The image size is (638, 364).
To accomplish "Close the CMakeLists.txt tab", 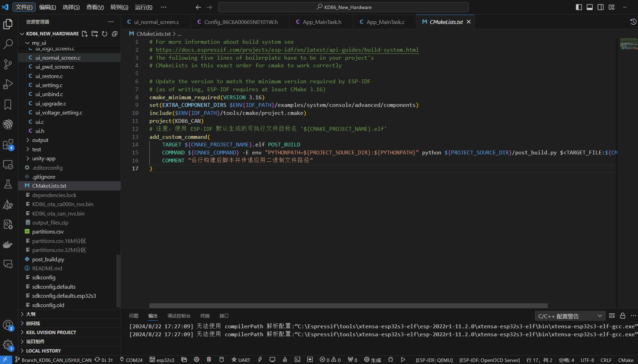I will [x=469, y=22].
